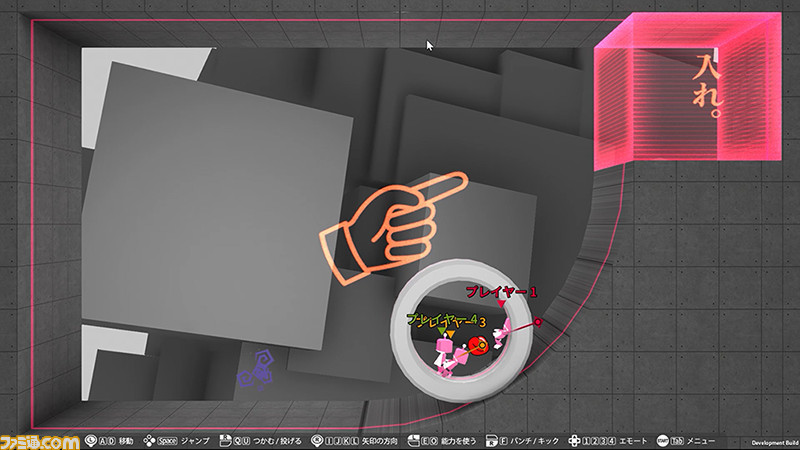The image size is (800, 450).
Task: Click the Q U key hint
Action: tap(242, 441)
